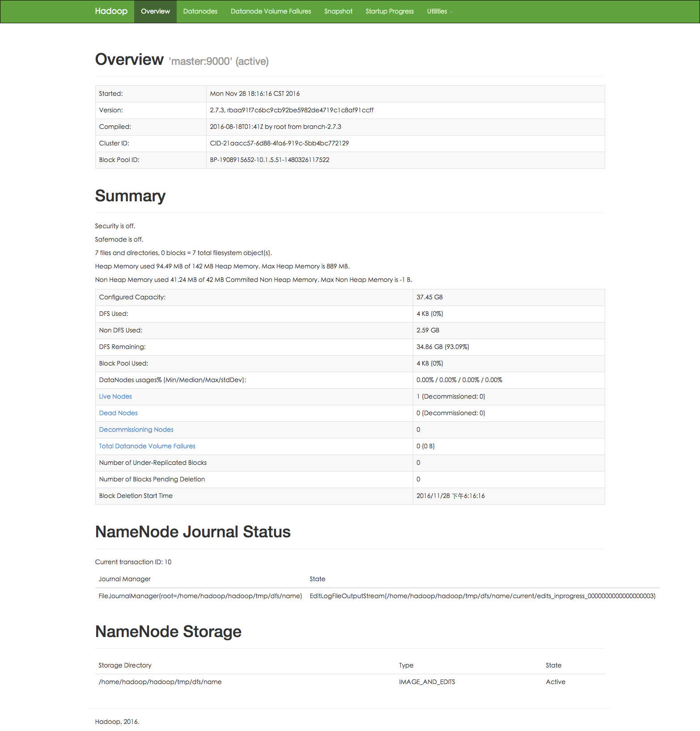
Task: Click the DFS Used value cell
Action: (509, 314)
